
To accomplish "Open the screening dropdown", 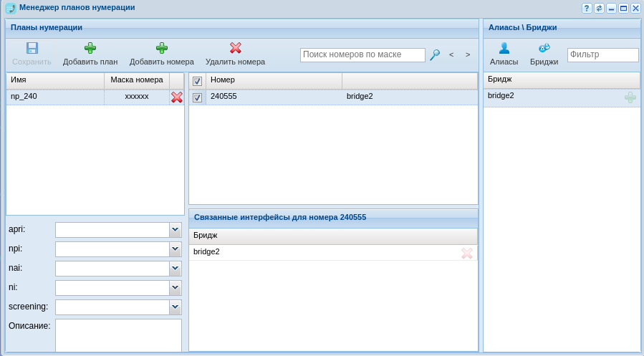I will click(x=176, y=307).
